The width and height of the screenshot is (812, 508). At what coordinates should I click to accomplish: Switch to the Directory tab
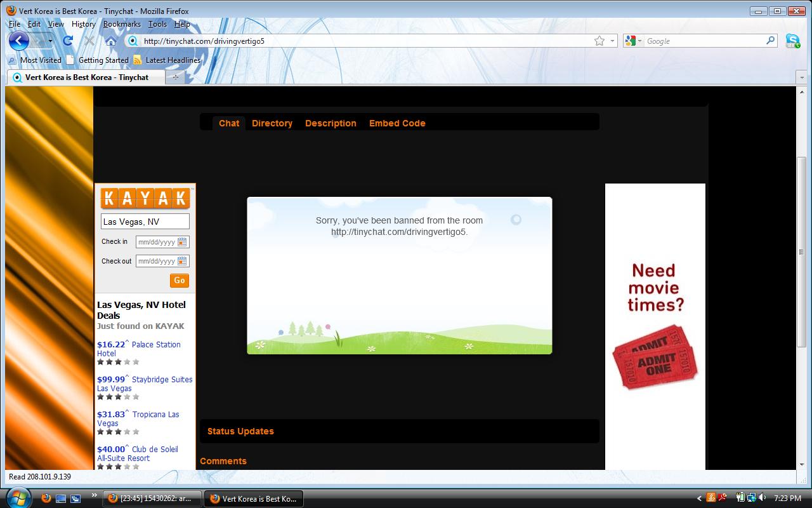(x=272, y=123)
